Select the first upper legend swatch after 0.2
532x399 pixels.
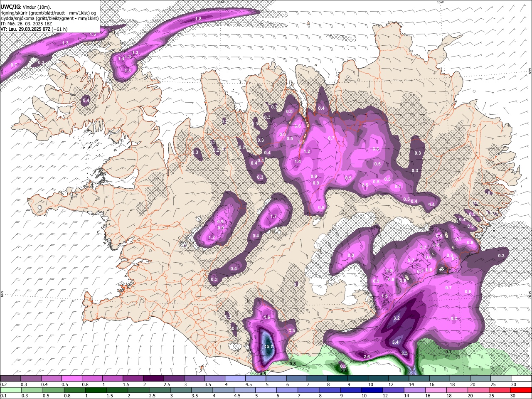(x=11, y=378)
